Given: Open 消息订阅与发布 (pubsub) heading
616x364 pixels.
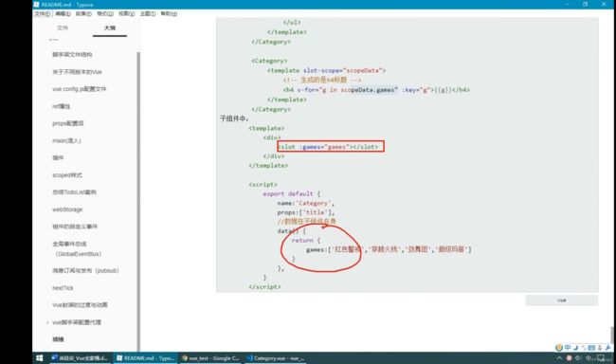Looking at the screenshot, I should point(85,271).
